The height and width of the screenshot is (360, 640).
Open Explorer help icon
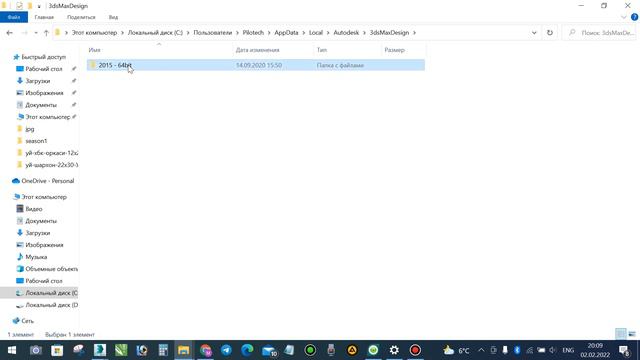pyautogui.click(x=634, y=17)
